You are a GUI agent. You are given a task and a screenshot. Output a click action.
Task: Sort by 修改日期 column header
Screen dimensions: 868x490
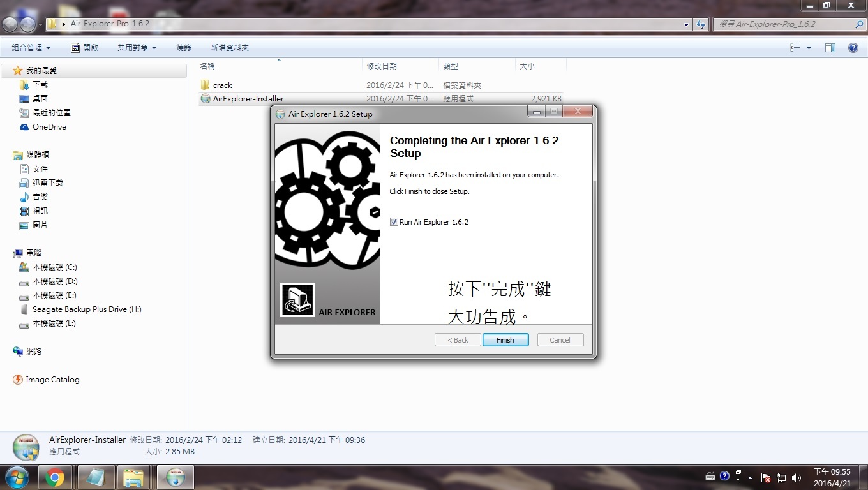pyautogui.click(x=382, y=66)
